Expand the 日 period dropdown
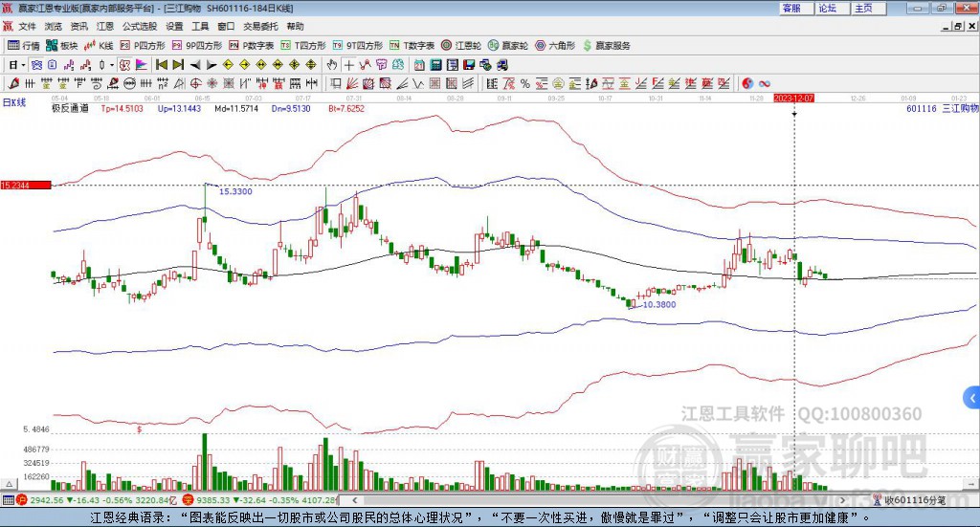 click(x=23, y=65)
